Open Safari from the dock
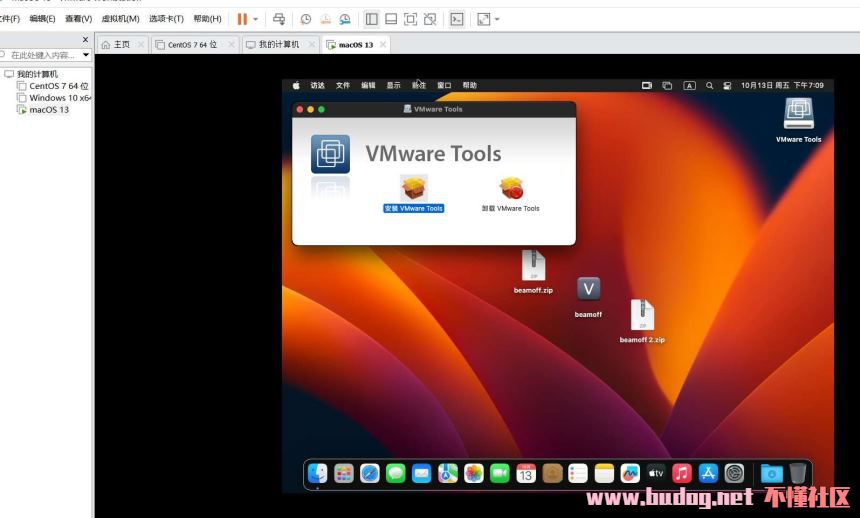 tap(370, 473)
